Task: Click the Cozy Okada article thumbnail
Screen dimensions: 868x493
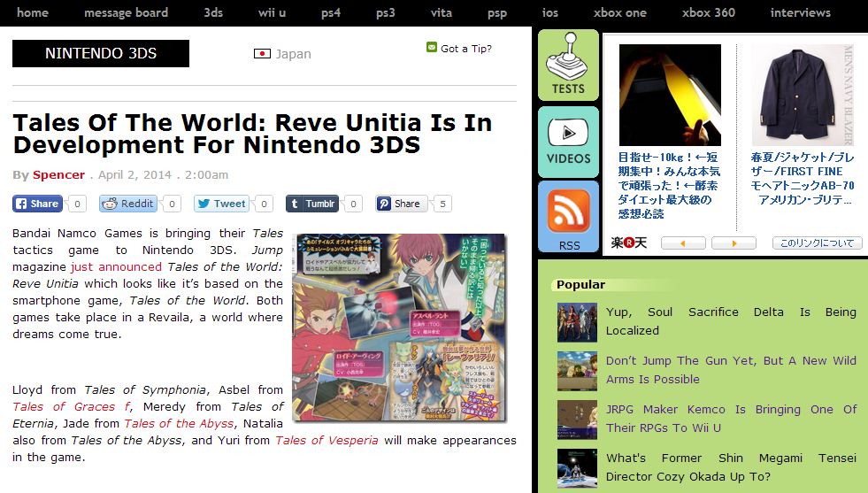Action: tap(578, 468)
